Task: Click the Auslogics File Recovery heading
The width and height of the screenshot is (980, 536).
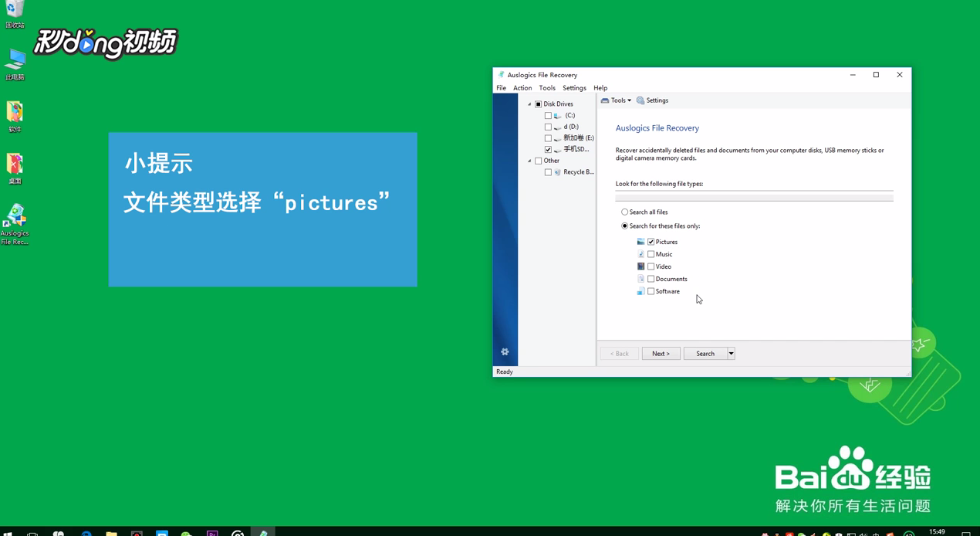Action: click(x=657, y=128)
